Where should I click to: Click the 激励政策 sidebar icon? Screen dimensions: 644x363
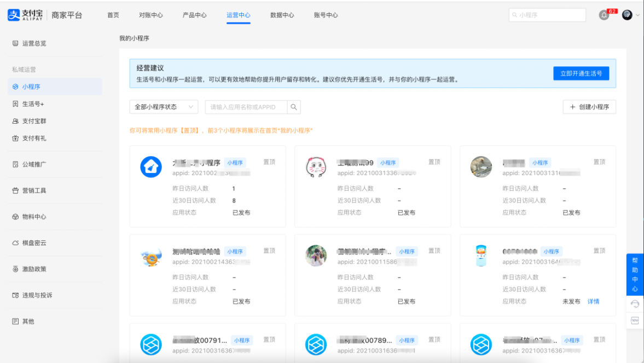(15, 269)
